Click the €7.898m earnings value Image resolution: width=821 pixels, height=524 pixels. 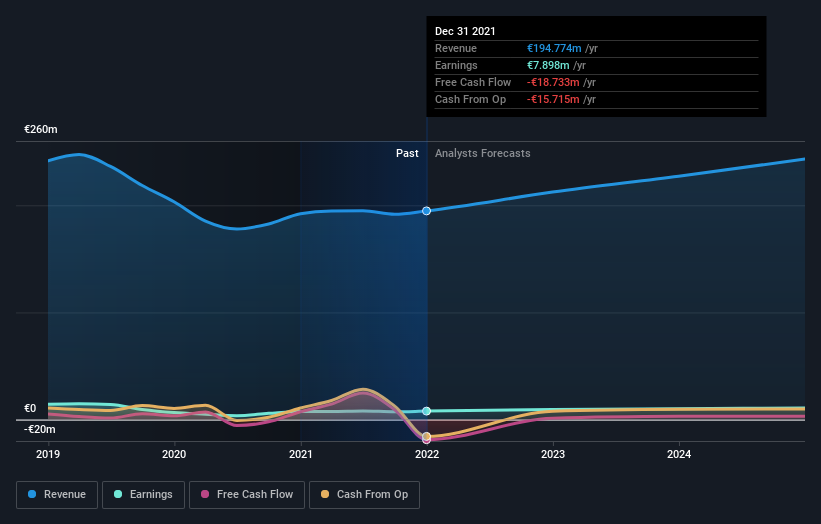[548, 65]
